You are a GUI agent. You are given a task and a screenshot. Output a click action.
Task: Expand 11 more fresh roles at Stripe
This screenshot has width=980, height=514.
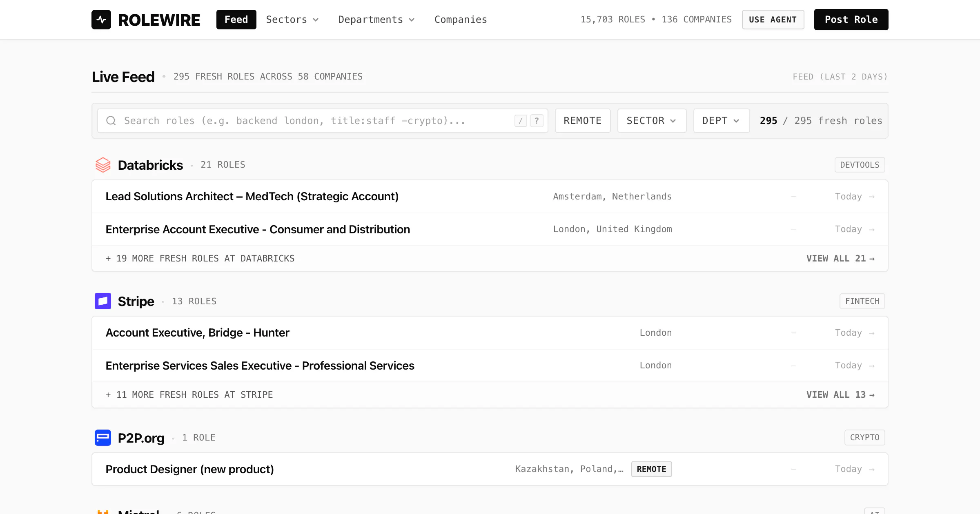tap(189, 395)
